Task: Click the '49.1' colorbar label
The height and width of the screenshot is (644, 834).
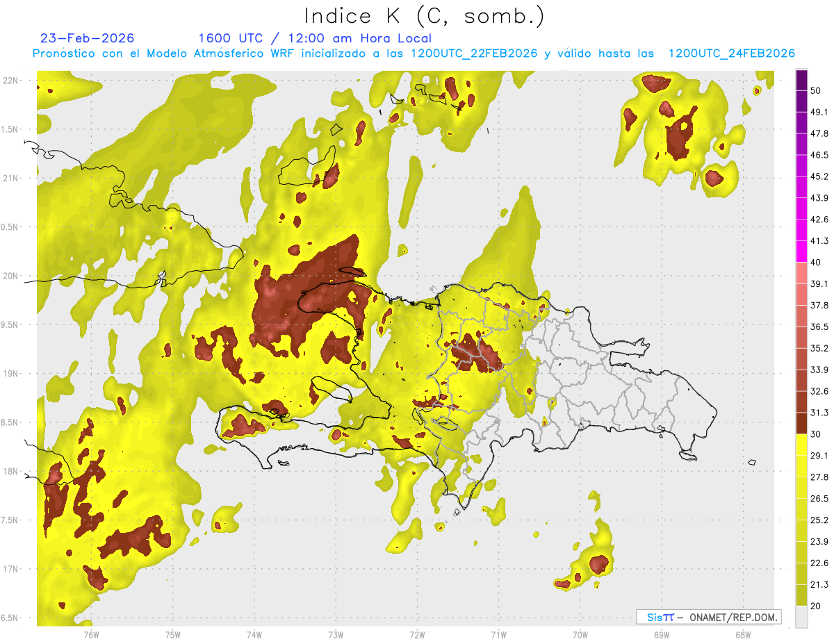Action: [x=820, y=112]
